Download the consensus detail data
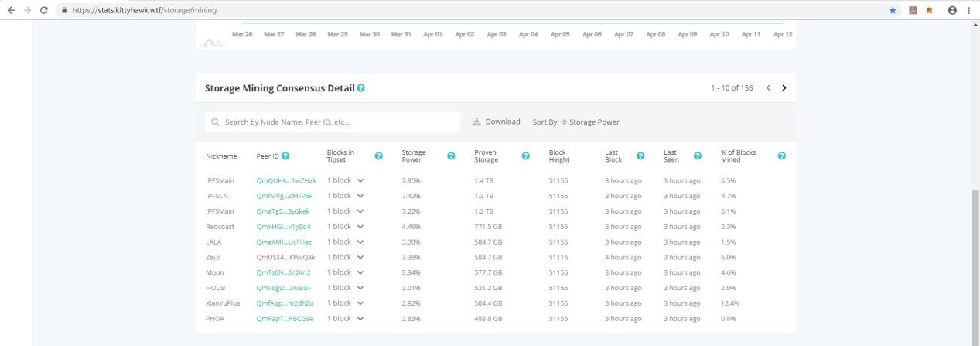The image size is (980, 346). pyautogui.click(x=497, y=122)
